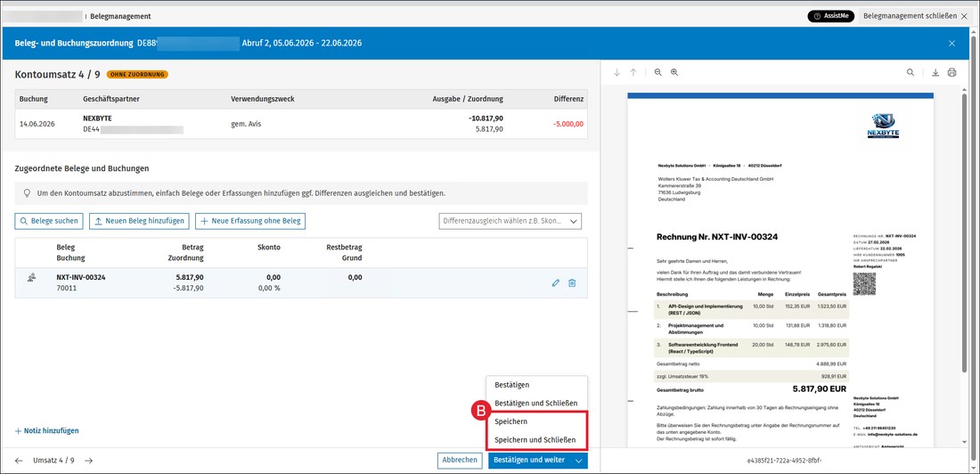This screenshot has height=474, width=980.
Task: Search within the document preview
Action: click(x=911, y=72)
